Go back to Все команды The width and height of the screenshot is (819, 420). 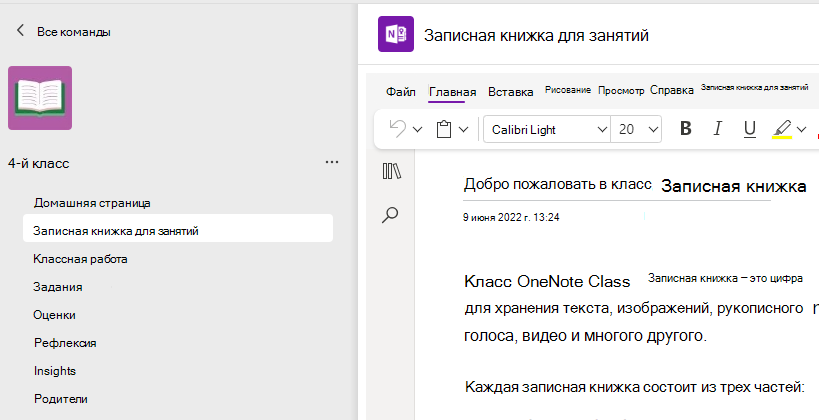pyautogui.click(x=63, y=31)
